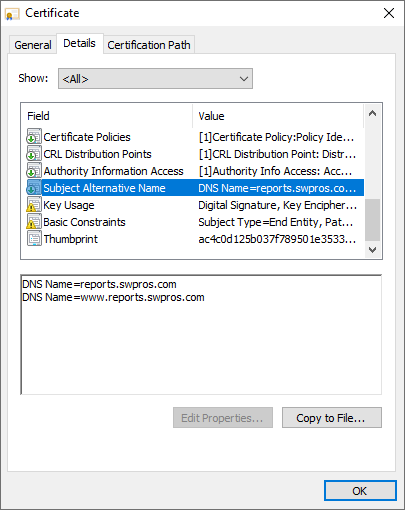405x510 pixels.
Task: Click the scroll up arrow in field list
Action: click(x=372, y=114)
